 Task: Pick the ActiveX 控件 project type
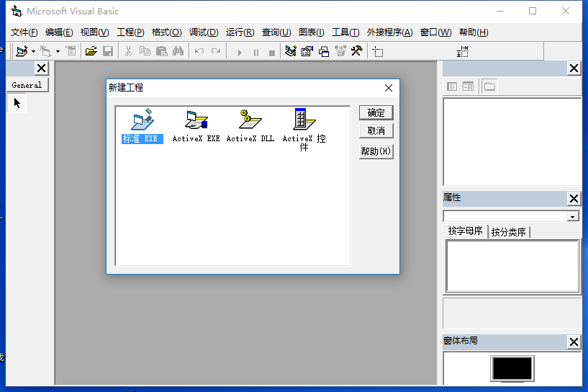304,130
